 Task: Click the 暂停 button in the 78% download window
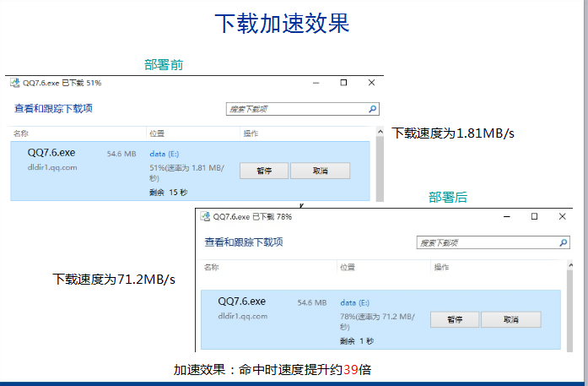coord(455,319)
